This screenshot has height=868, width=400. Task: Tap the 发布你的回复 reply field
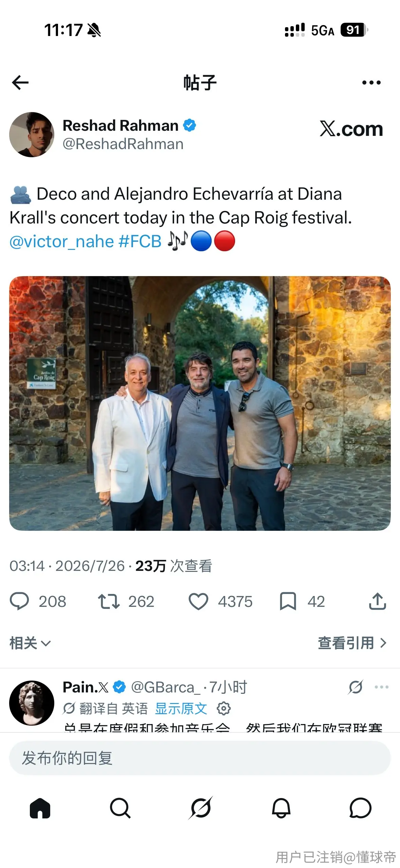click(x=200, y=758)
